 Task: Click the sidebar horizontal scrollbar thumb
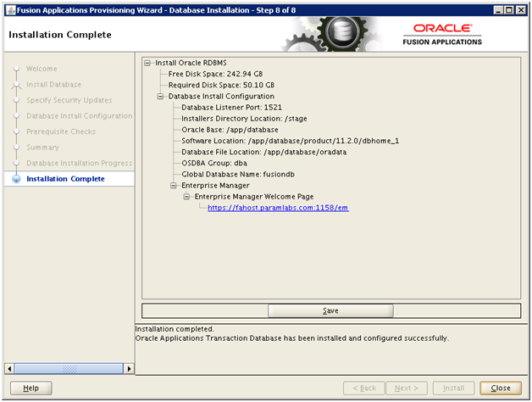(69, 369)
